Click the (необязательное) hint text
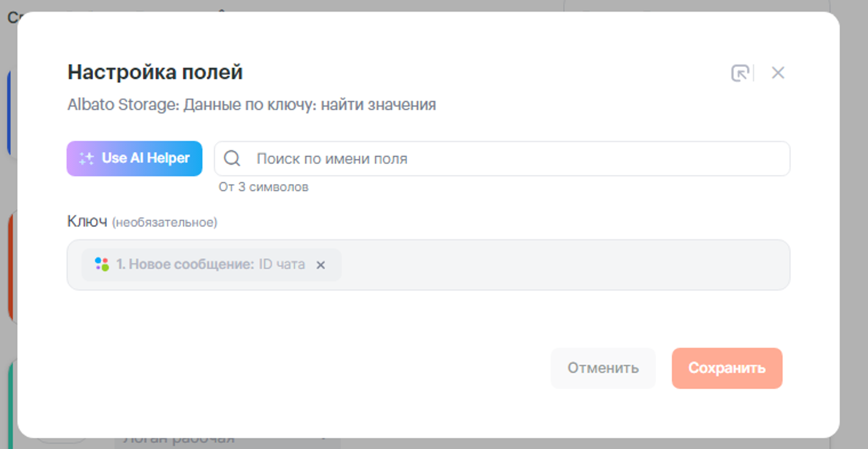Image resolution: width=868 pixels, height=449 pixels. 164,223
